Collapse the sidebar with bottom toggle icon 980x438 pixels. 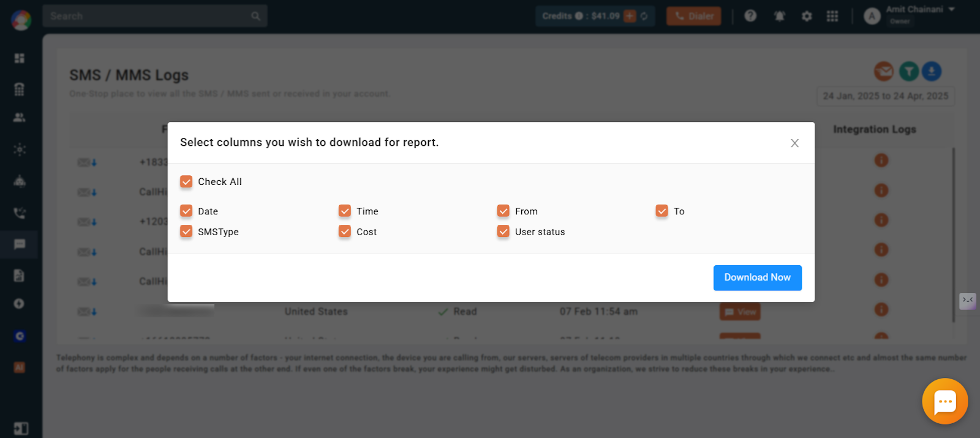[x=21, y=428]
